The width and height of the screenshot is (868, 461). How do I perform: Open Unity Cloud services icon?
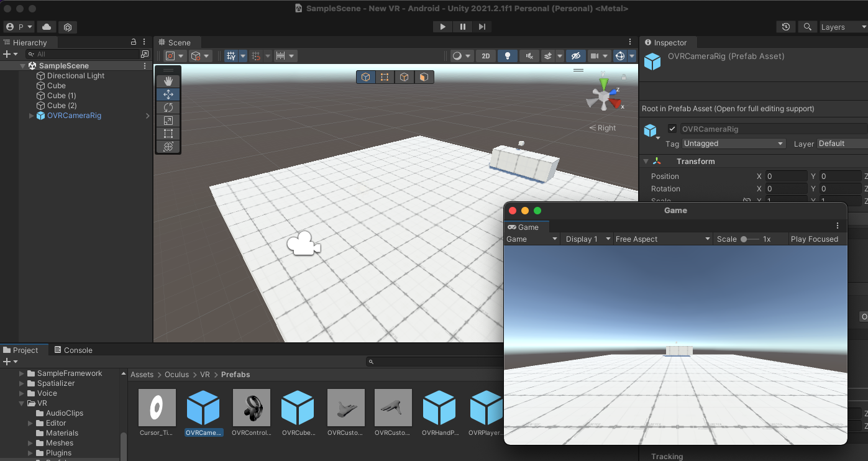coord(47,27)
